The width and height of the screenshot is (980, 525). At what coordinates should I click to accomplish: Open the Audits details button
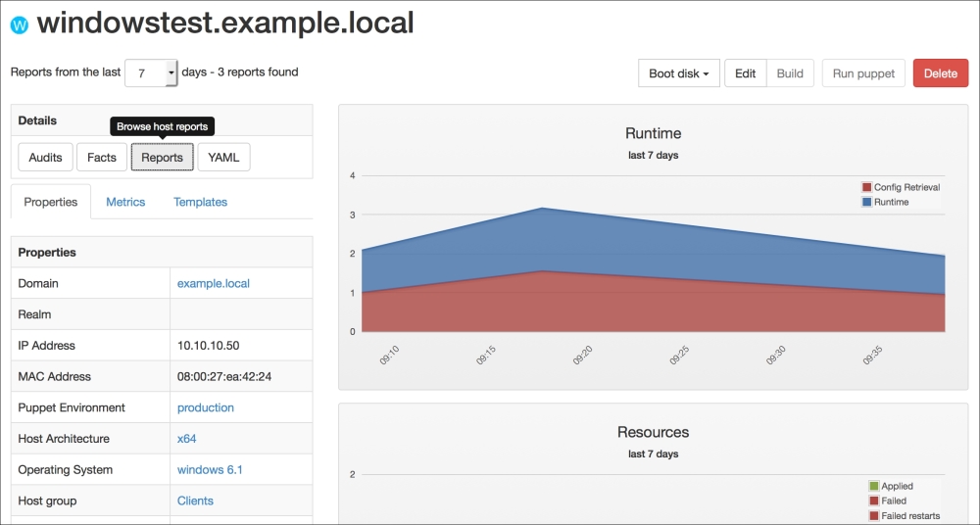pos(45,158)
